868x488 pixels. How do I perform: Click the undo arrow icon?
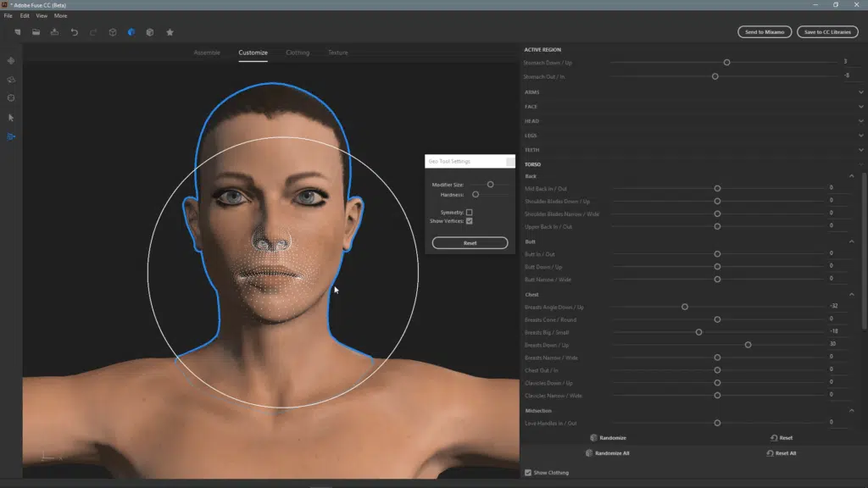(x=74, y=32)
